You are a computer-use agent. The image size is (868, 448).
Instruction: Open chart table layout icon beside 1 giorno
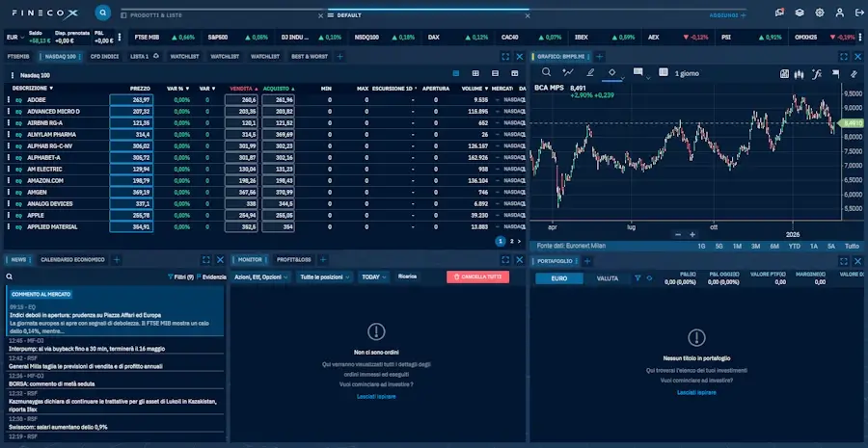664,72
